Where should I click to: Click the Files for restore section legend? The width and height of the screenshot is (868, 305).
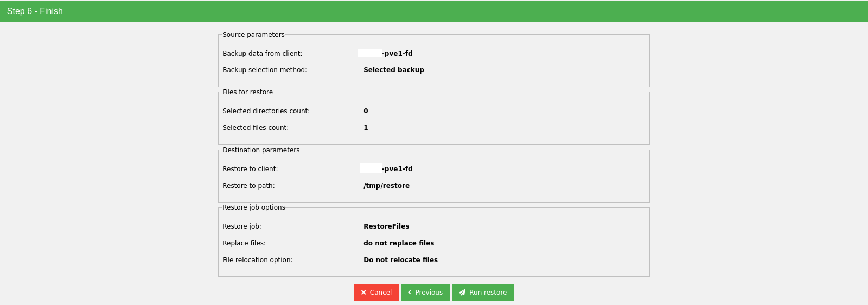[x=247, y=92]
